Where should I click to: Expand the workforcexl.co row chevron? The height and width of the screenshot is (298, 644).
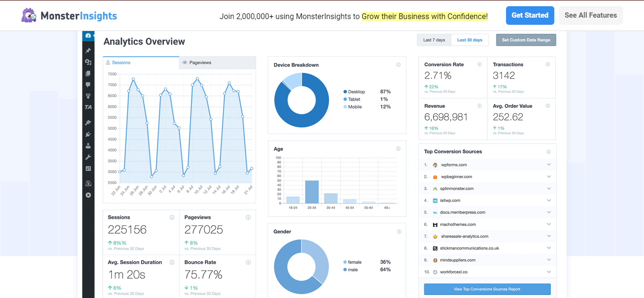549,272
